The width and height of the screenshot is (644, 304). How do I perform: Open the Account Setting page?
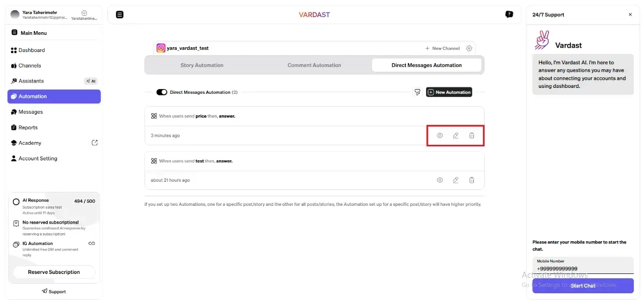coord(54,159)
